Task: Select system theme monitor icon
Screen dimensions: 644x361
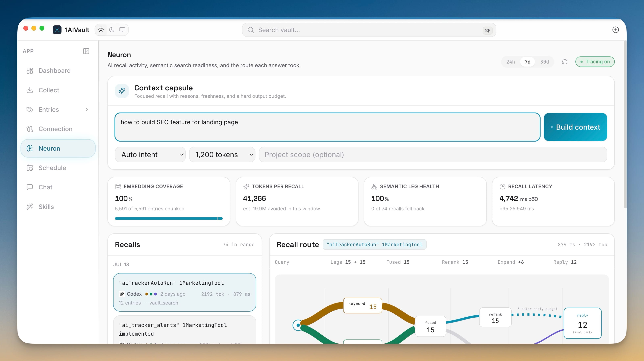Action: click(x=122, y=30)
